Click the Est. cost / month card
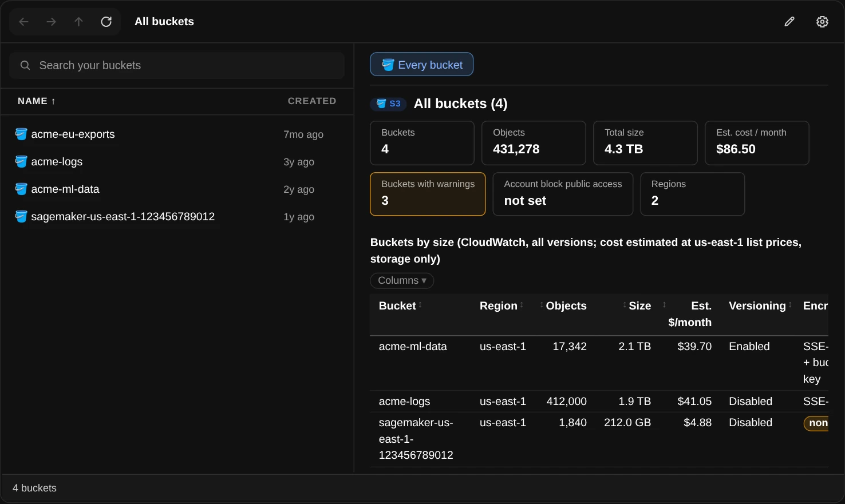The image size is (845, 504). (757, 143)
